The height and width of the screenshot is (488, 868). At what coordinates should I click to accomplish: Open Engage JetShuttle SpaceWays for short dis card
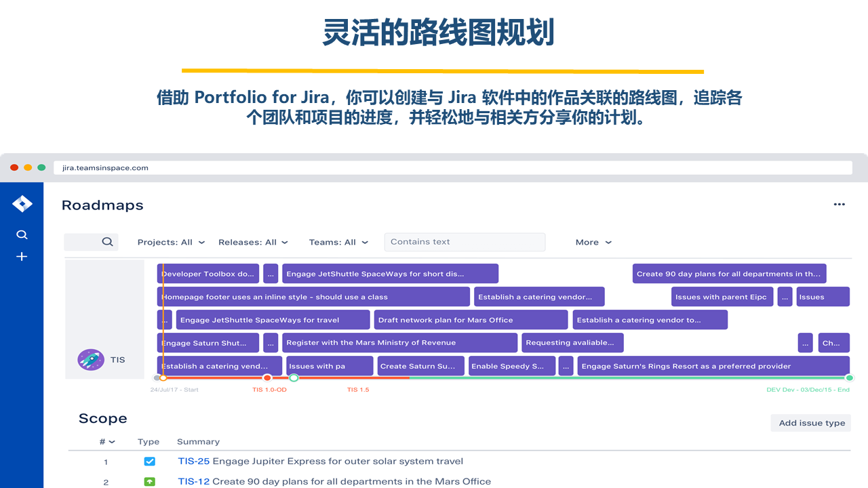coord(390,274)
